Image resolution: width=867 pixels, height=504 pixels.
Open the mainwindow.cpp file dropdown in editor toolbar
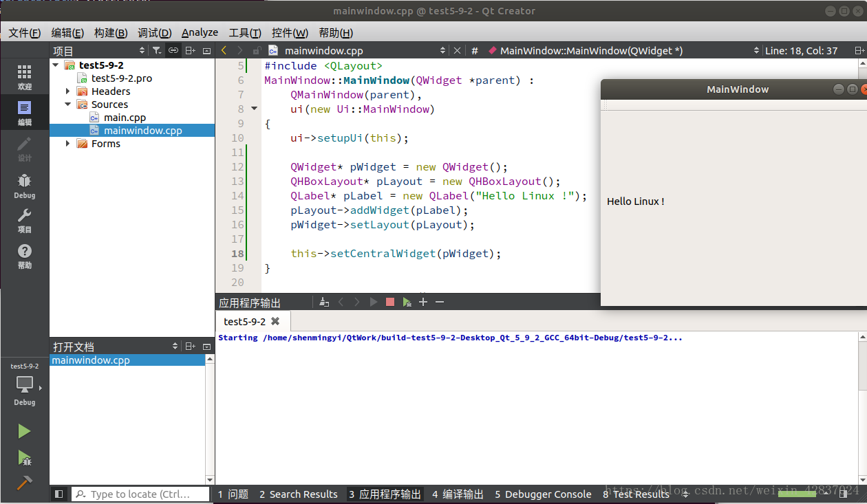coord(356,50)
